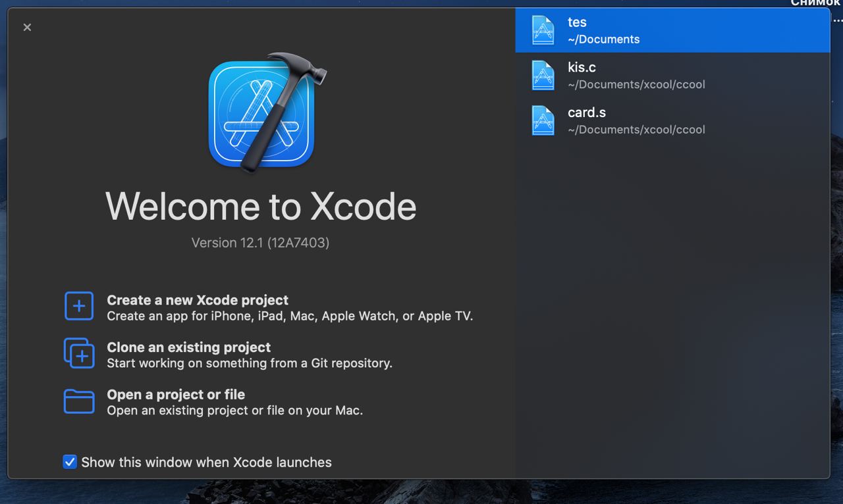The height and width of the screenshot is (504, 843).
Task: Click 'Show this window when Xcode launches' label
Action: pos(206,463)
